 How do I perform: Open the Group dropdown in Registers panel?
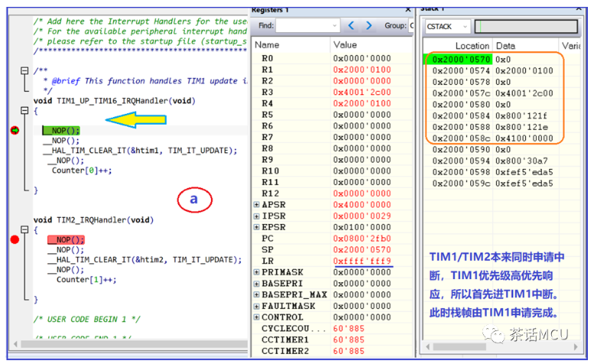pos(411,26)
